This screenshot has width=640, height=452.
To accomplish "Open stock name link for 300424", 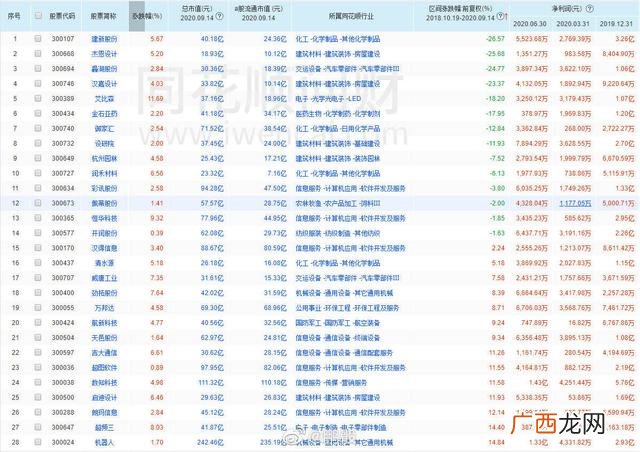I will point(104,323).
